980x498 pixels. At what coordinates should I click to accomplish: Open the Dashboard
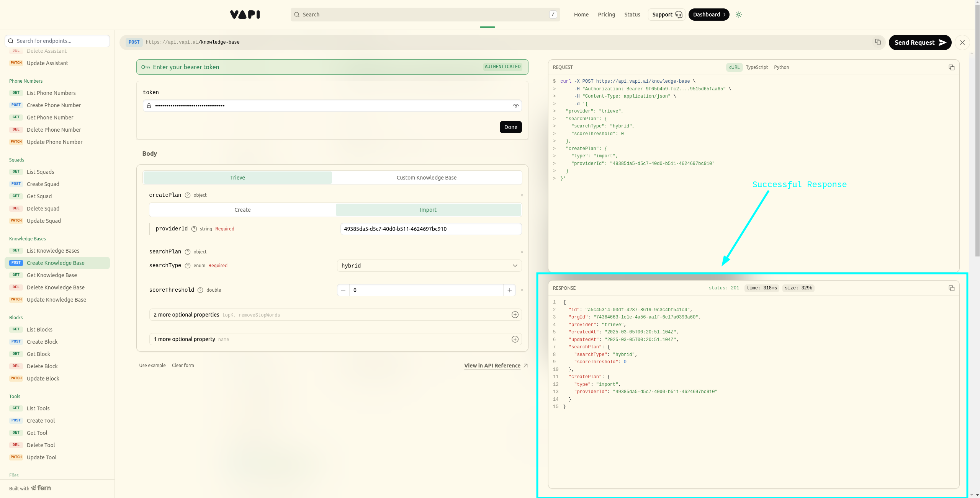point(709,15)
